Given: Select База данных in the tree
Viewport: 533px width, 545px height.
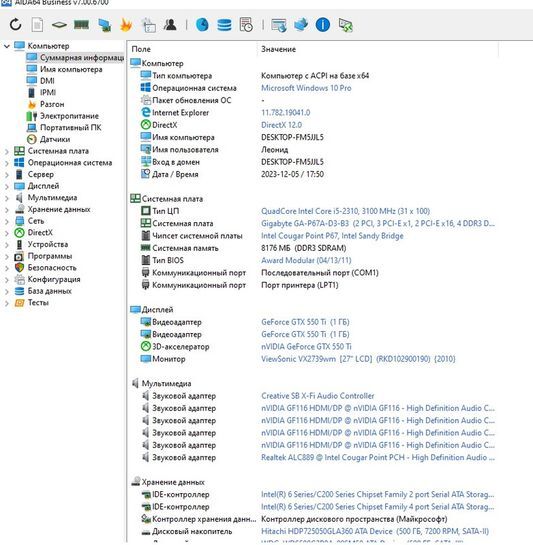Looking at the screenshot, I should click(x=49, y=291).
